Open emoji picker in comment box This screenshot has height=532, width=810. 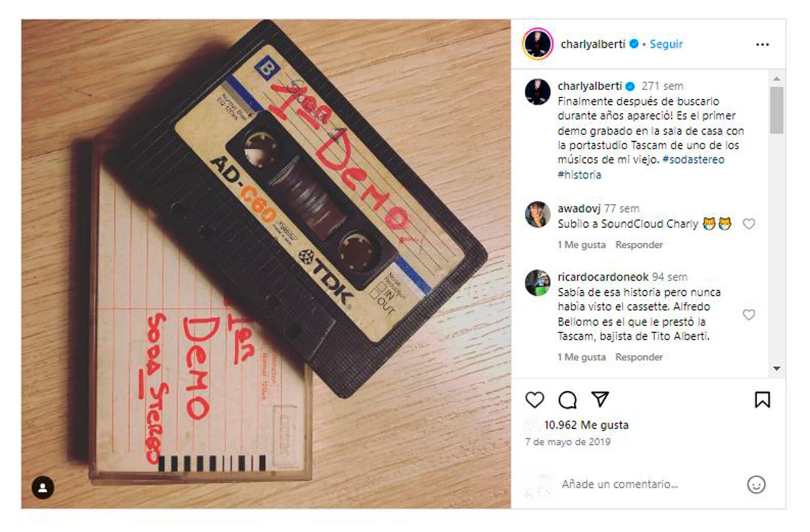click(x=756, y=484)
